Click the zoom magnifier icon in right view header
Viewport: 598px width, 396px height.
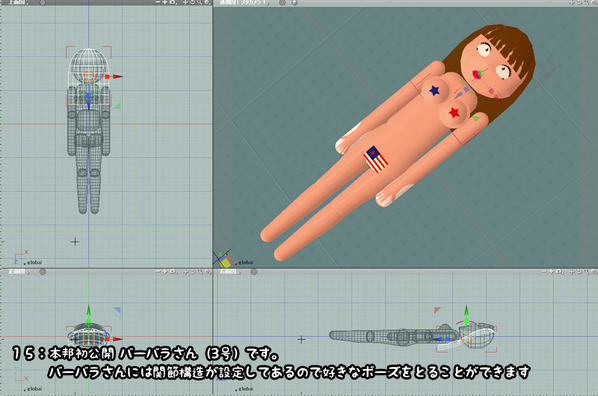point(586,272)
